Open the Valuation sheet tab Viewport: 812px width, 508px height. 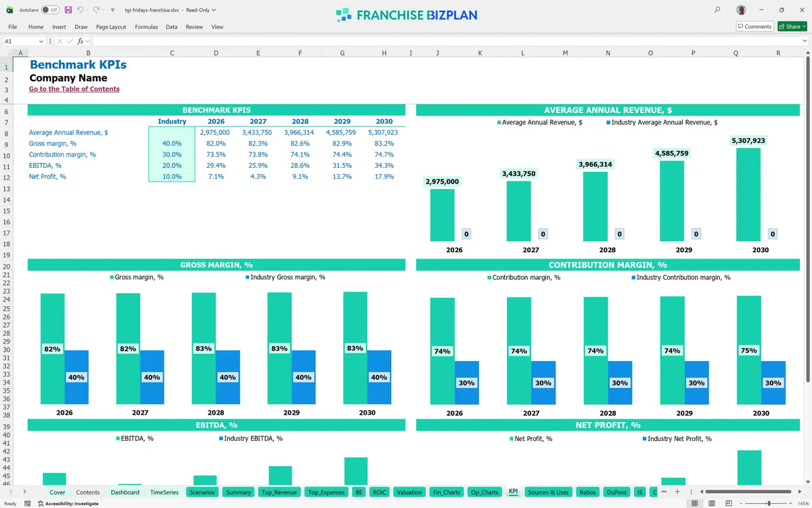409,492
